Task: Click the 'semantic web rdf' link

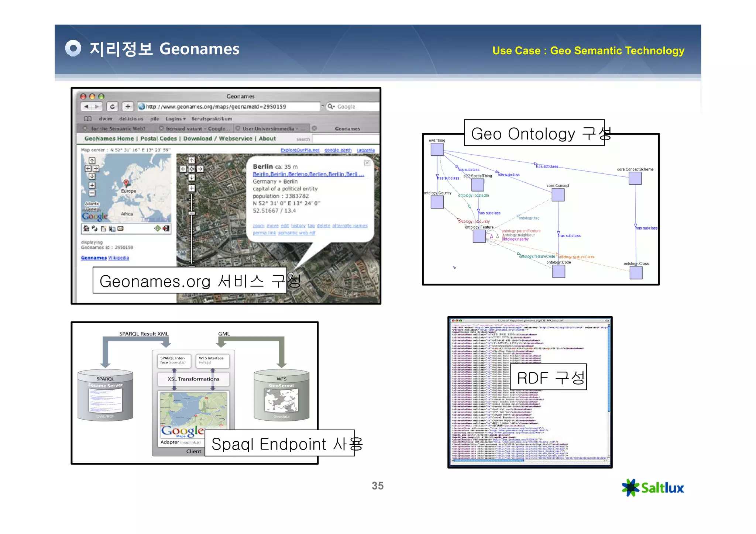Action: click(x=297, y=233)
